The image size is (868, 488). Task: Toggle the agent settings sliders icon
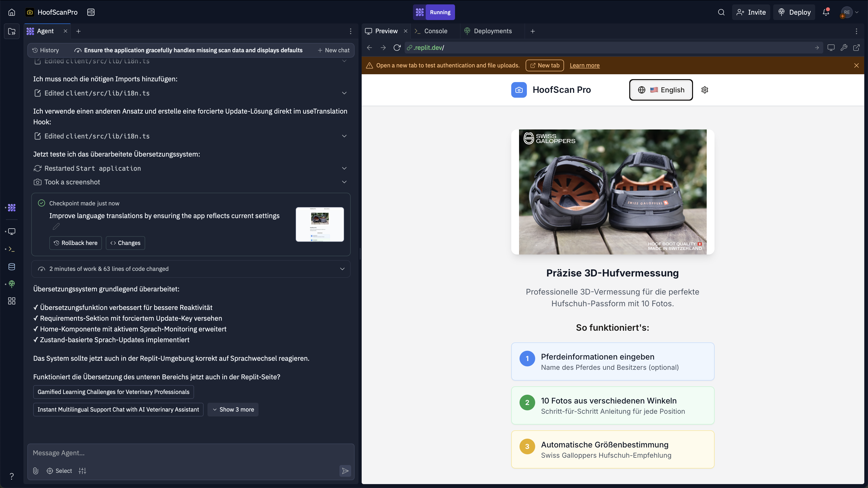coord(83,471)
